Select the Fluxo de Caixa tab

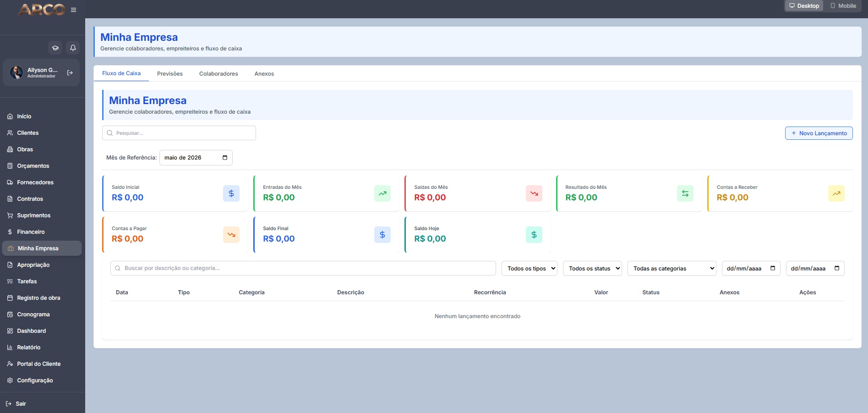[x=121, y=73]
